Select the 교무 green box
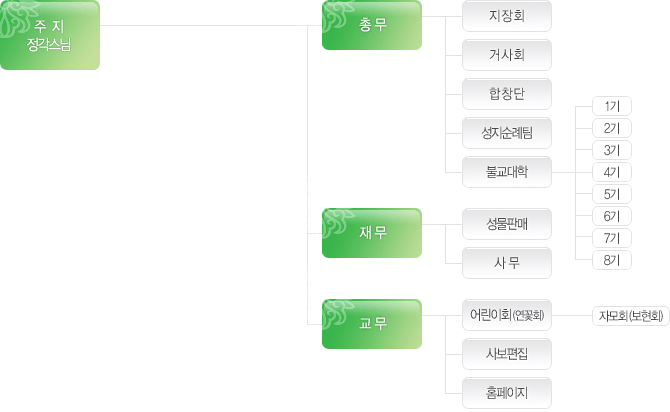The height and width of the screenshot is (412, 670). pyautogui.click(x=372, y=324)
